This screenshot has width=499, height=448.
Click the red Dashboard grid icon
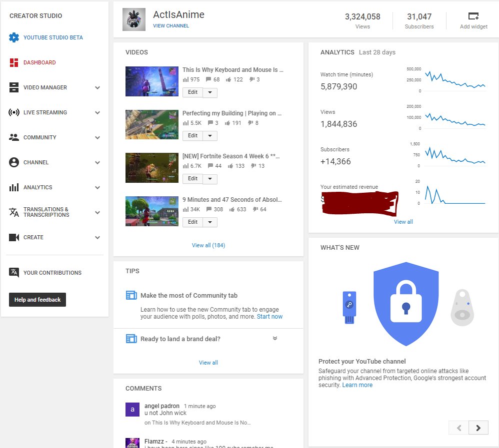pos(13,62)
